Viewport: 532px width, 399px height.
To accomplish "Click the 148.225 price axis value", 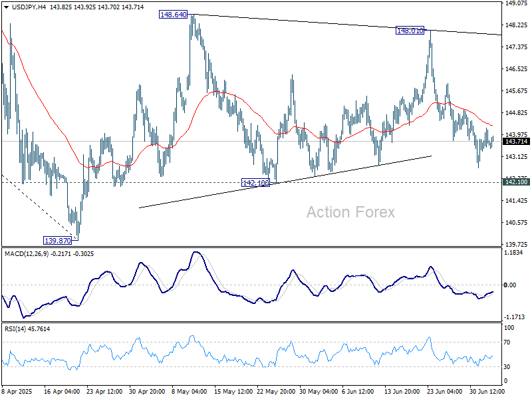I will point(517,25).
